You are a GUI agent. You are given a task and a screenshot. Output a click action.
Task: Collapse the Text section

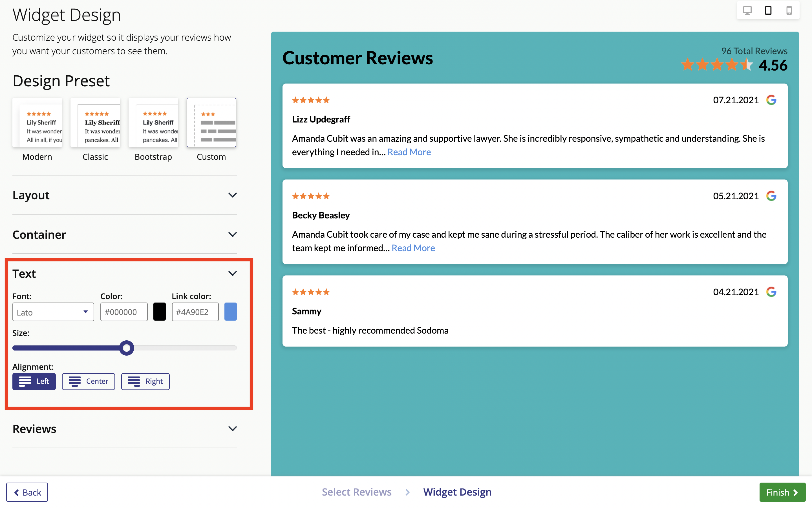[x=125, y=273]
